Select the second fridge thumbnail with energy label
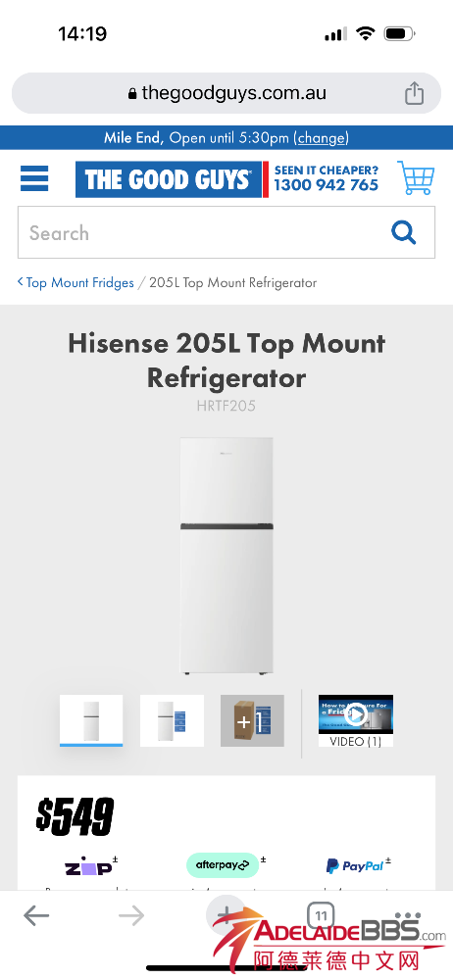The width and height of the screenshot is (453, 980). pyautogui.click(x=172, y=720)
